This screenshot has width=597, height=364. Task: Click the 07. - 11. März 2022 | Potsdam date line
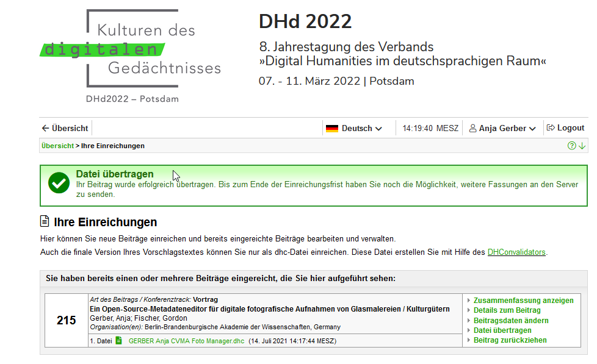tap(336, 81)
